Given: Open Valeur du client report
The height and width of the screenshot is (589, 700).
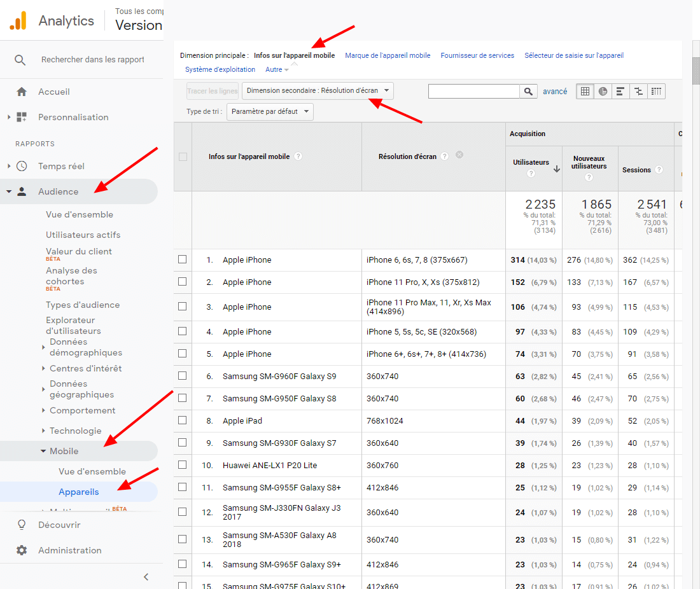Looking at the screenshot, I should (78, 252).
